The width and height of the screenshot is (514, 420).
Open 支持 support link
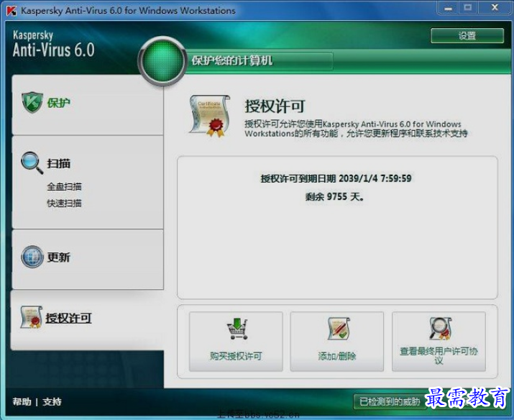[x=52, y=401]
